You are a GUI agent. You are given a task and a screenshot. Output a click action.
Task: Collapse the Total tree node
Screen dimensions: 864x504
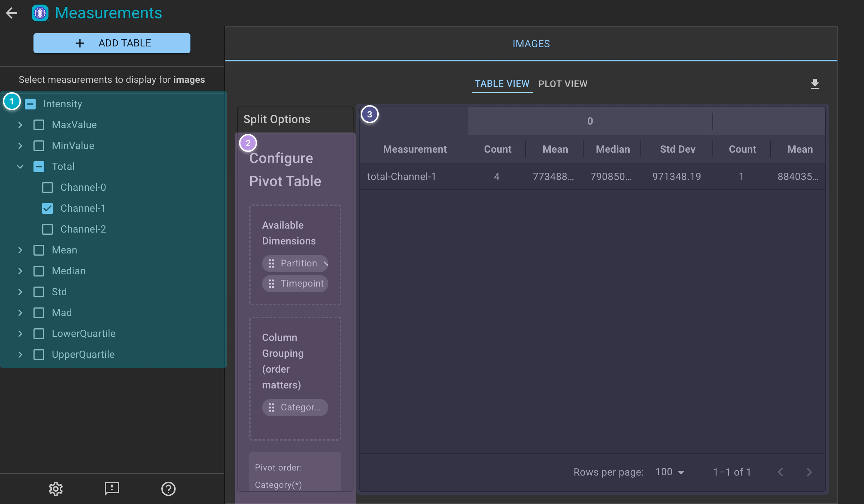[20, 167]
